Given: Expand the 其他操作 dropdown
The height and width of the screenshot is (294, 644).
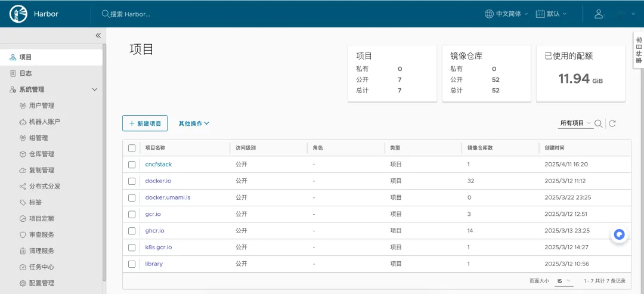Looking at the screenshot, I should (194, 123).
